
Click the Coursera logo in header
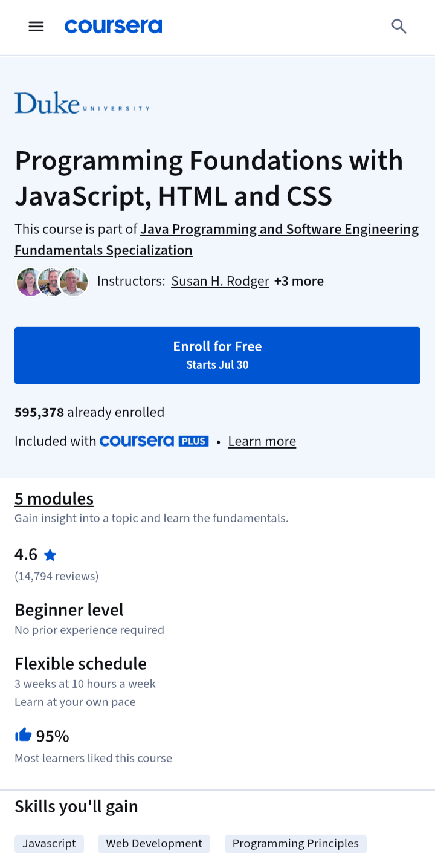tap(114, 27)
